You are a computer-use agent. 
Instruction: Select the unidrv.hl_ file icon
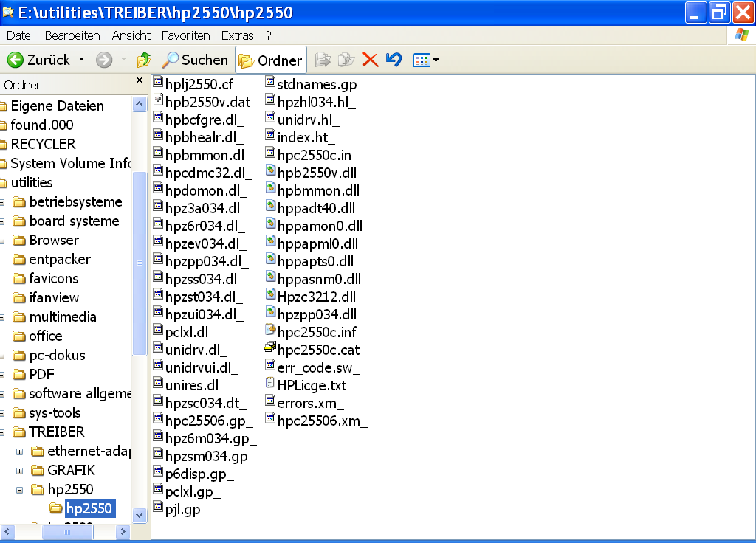[270, 118]
